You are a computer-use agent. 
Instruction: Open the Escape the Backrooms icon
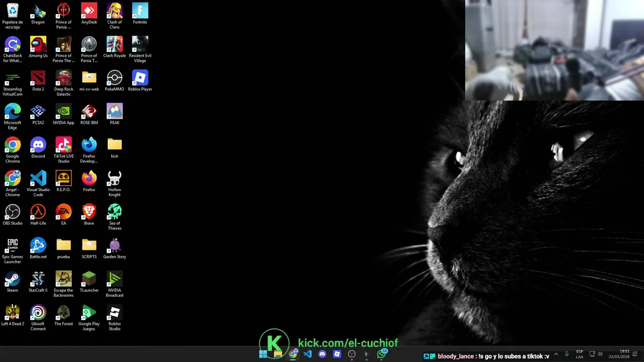point(63,284)
